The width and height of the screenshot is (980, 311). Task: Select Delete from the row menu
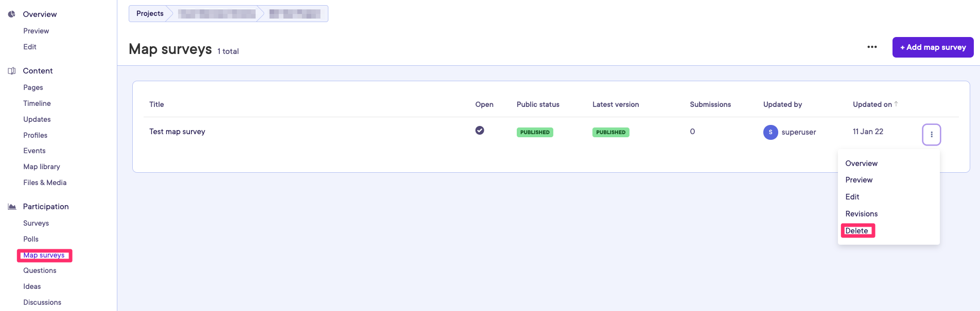click(856, 231)
